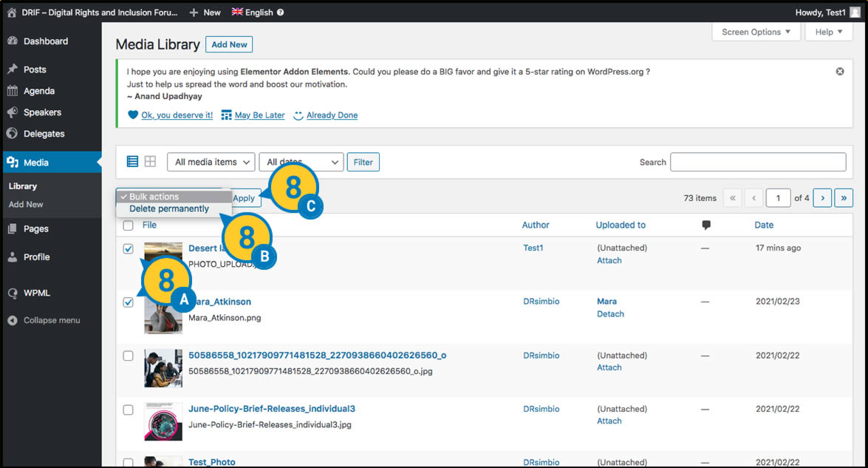Collapse the sidebar menu
The height and width of the screenshot is (468, 868).
pos(51,320)
